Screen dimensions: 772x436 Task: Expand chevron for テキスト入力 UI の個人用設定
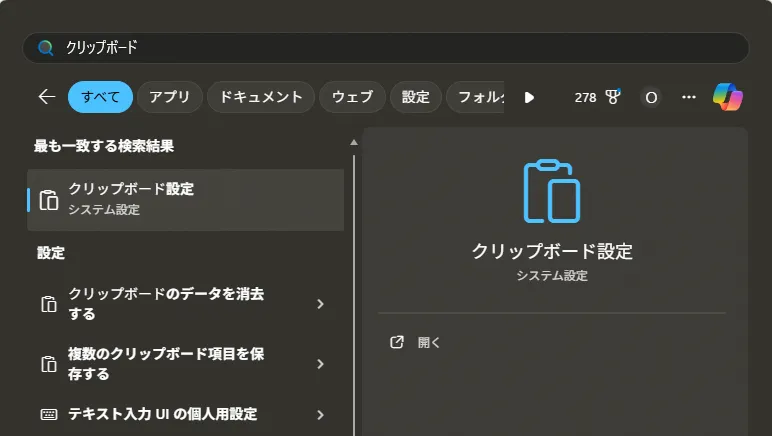tap(321, 415)
